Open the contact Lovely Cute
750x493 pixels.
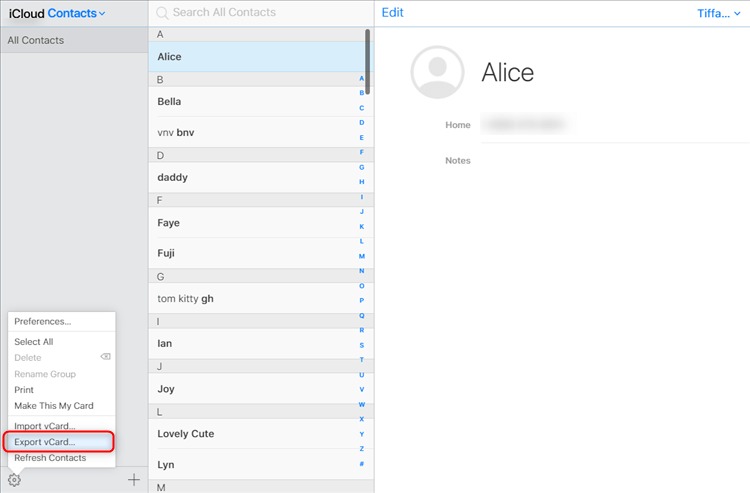185,434
